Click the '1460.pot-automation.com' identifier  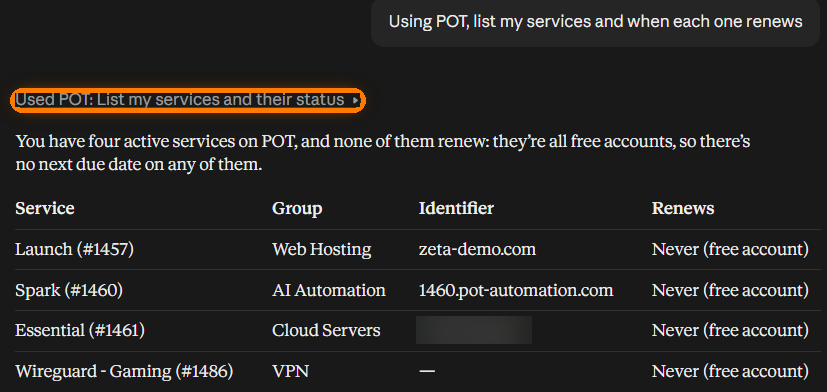[516, 290]
